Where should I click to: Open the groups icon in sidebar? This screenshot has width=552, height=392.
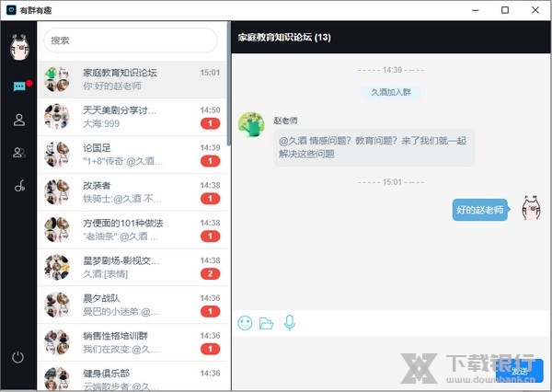tap(19, 152)
